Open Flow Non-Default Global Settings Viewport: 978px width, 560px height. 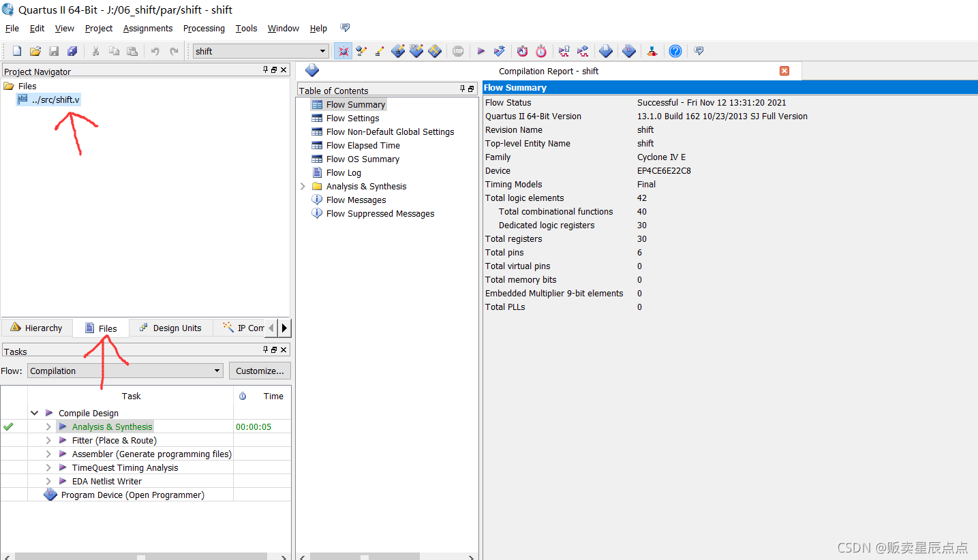pos(390,131)
